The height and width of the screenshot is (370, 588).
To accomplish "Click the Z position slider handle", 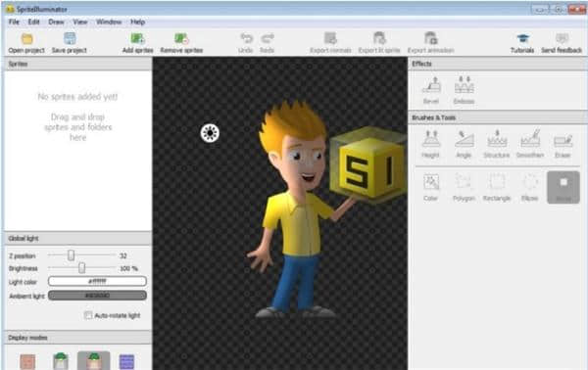I will [x=71, y=255].
